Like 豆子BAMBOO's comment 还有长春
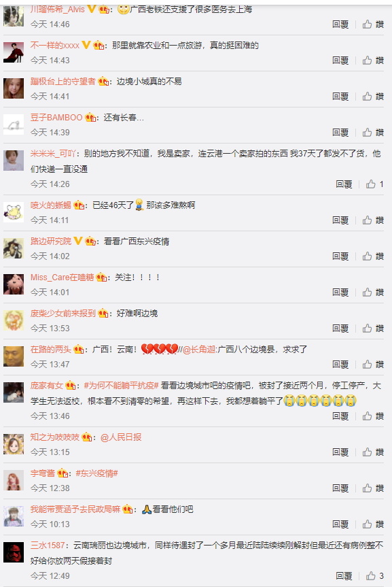 click(373, 133)
